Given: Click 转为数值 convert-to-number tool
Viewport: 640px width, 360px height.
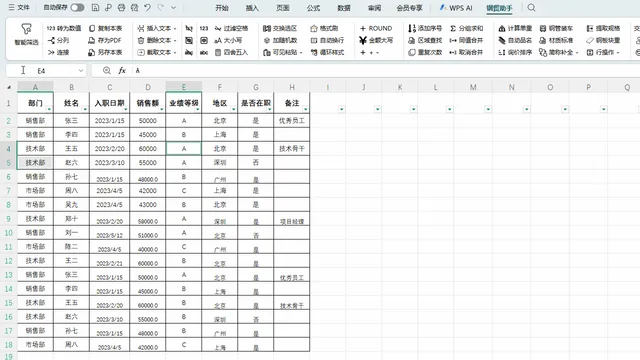Looking at the screenshot, I should point(64,28).
